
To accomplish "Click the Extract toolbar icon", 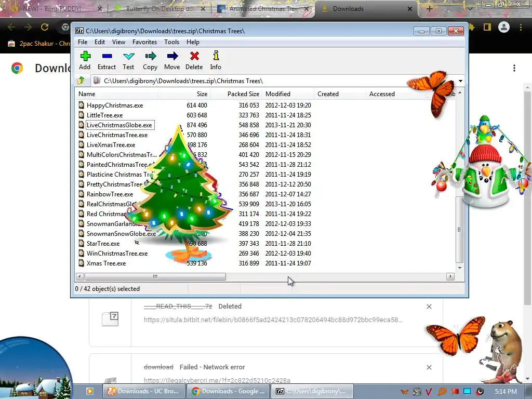I will tap(107, 56).
